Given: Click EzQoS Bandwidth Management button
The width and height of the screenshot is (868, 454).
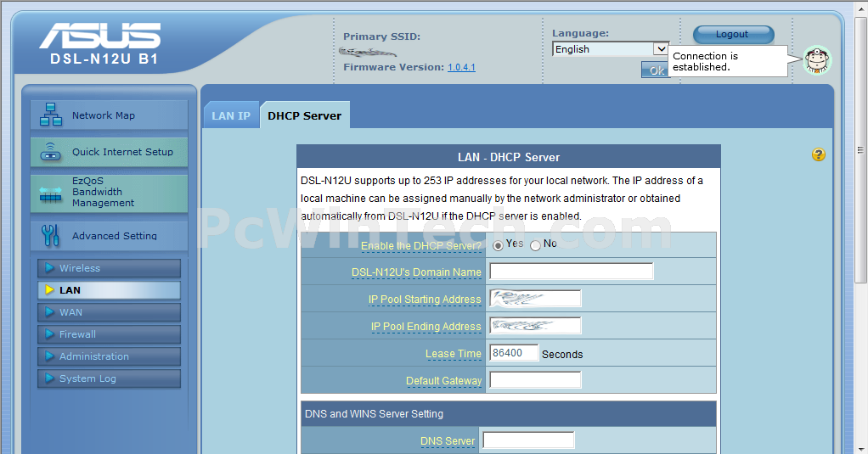Looking at the screenshot, I should click(x=109, y=193).
